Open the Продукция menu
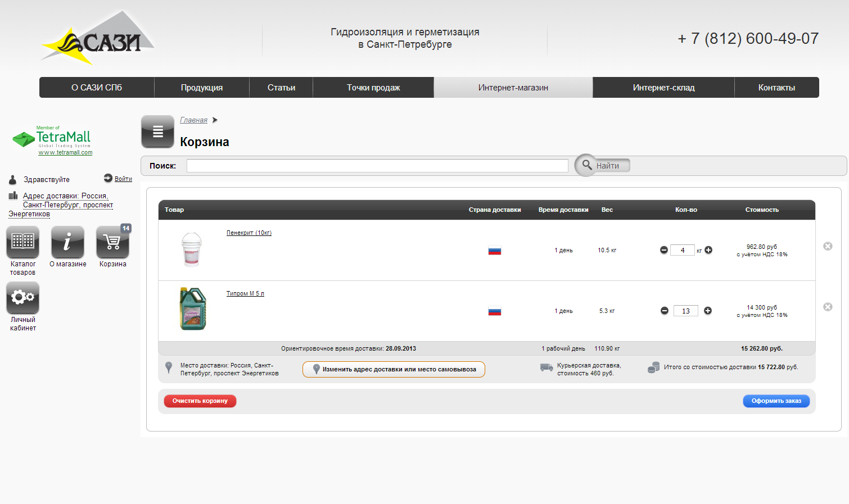849x504 pixels. [202, 88]
